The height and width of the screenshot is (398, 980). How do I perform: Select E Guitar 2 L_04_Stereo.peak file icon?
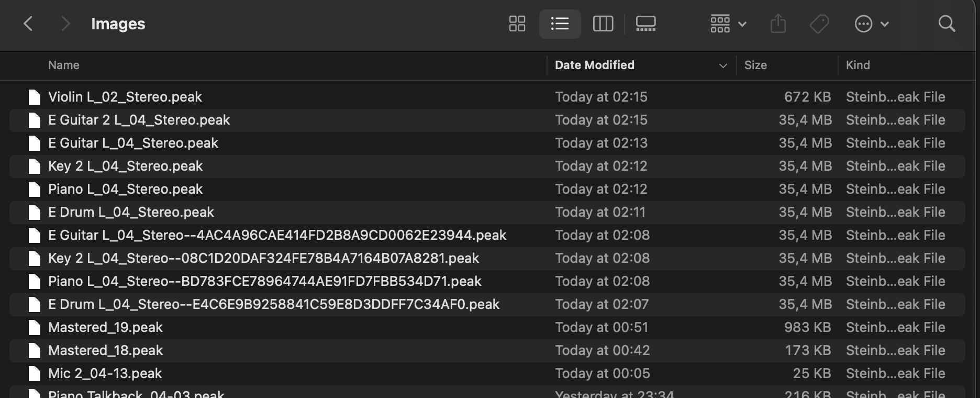[x=35, y=120]
